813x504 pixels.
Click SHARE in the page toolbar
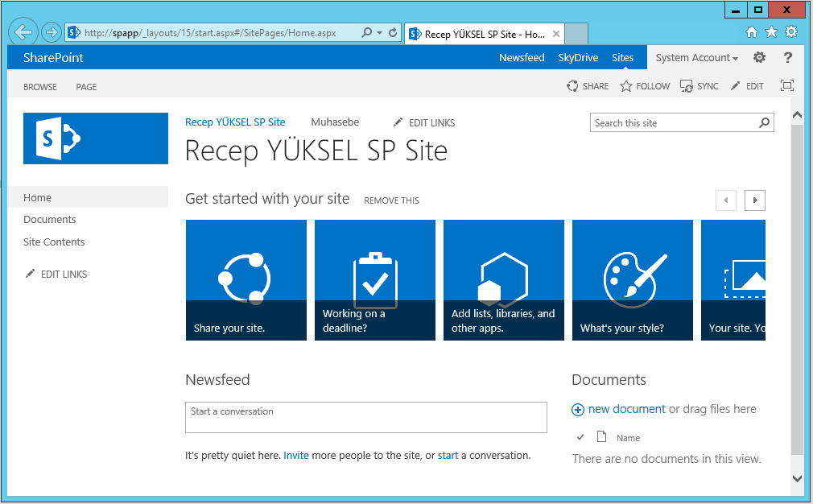pos(588,86)
